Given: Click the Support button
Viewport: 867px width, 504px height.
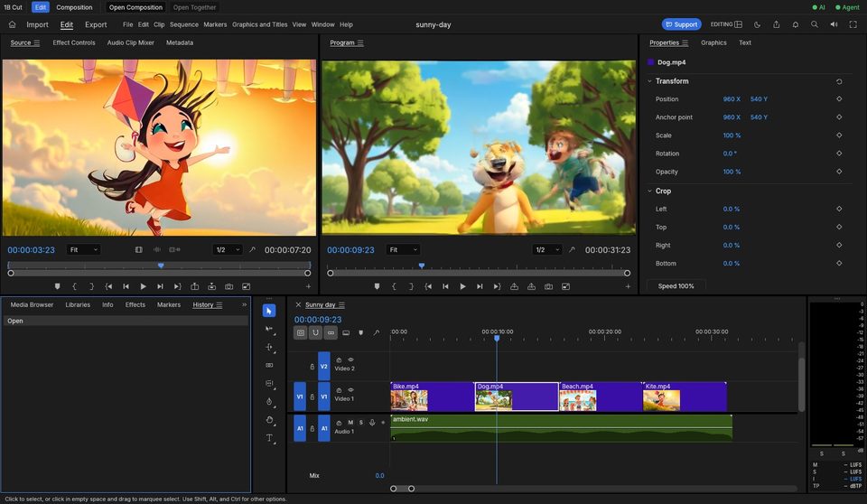Looking at the screenshot, I should click(x=681, y=24).
